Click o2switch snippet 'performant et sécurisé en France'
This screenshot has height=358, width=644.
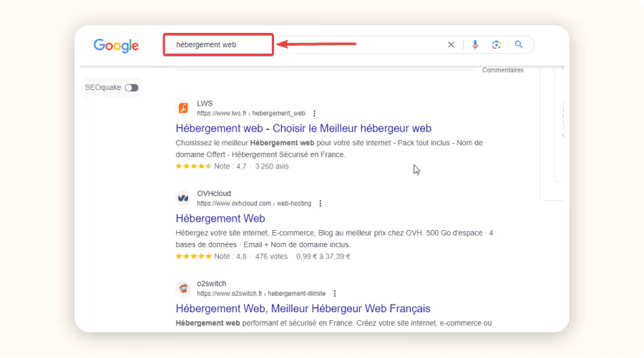298,323
